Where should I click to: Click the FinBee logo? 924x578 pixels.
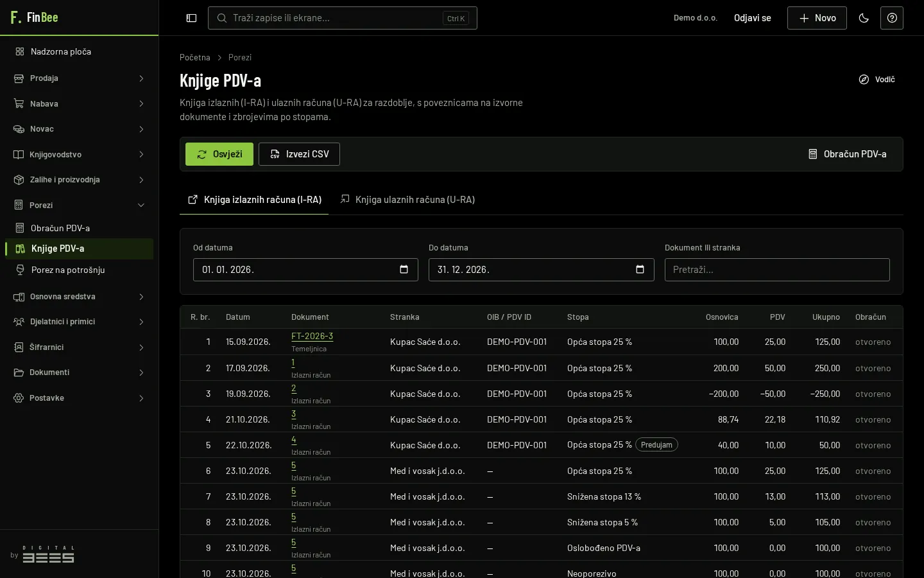[x=34, y=17]
